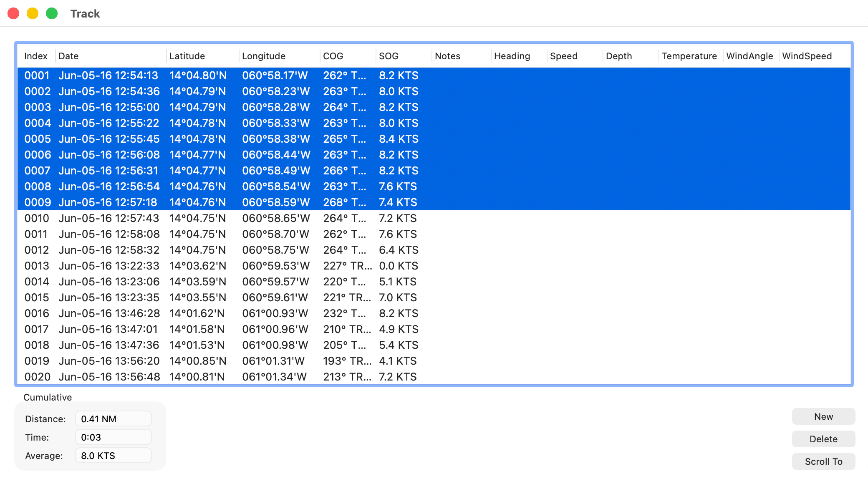Image resolution: width=868 pixels, height=484 pixels.
Task: Click the COG column header
Action: click(348, 56)
